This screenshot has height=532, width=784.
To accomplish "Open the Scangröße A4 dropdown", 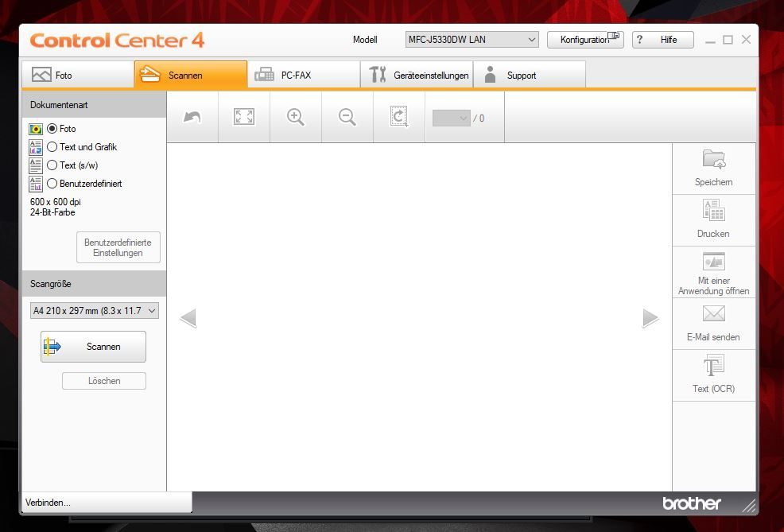I will [x=95, y=310].
